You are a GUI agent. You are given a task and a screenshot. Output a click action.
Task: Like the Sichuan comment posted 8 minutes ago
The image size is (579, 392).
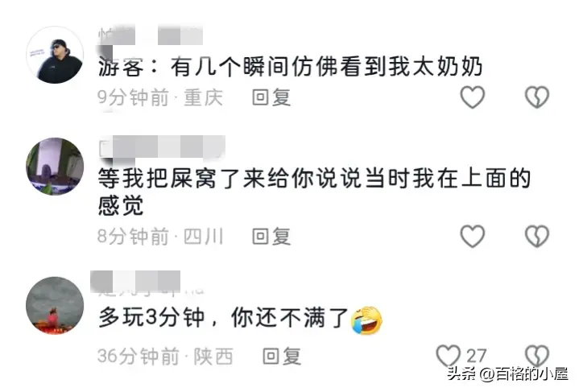tap(472, 236)
